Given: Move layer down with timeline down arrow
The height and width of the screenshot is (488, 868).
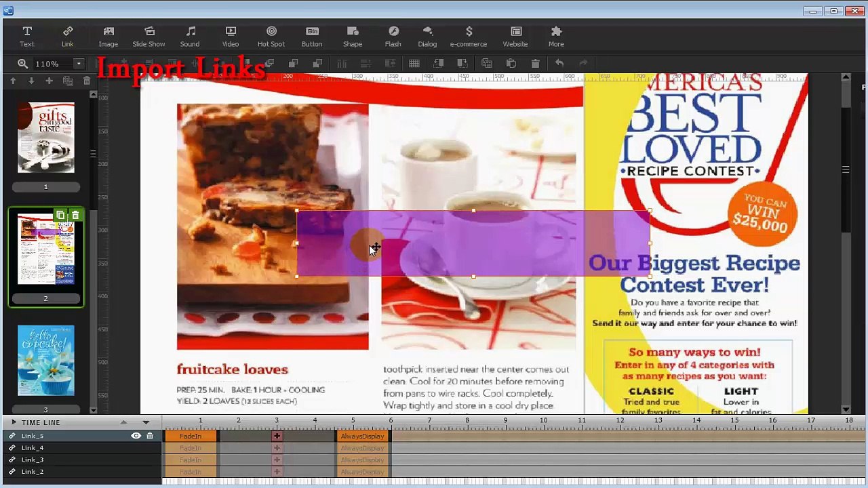Looking at the screenshot, I should pyautogui.click(x=146, y=422).
